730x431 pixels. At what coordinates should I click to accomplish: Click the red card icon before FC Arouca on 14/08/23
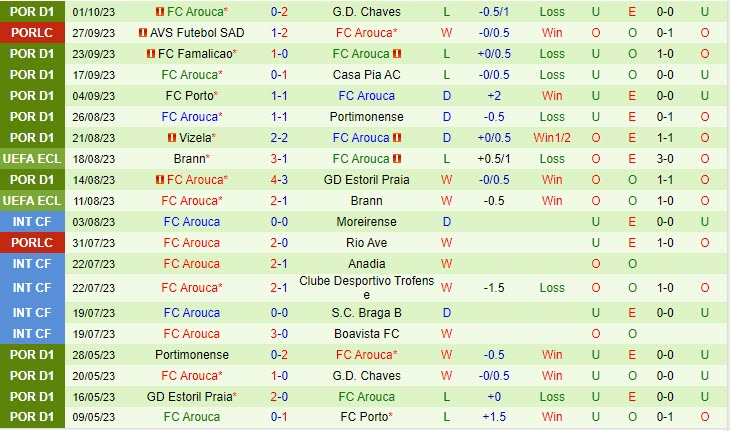[160, 180]
